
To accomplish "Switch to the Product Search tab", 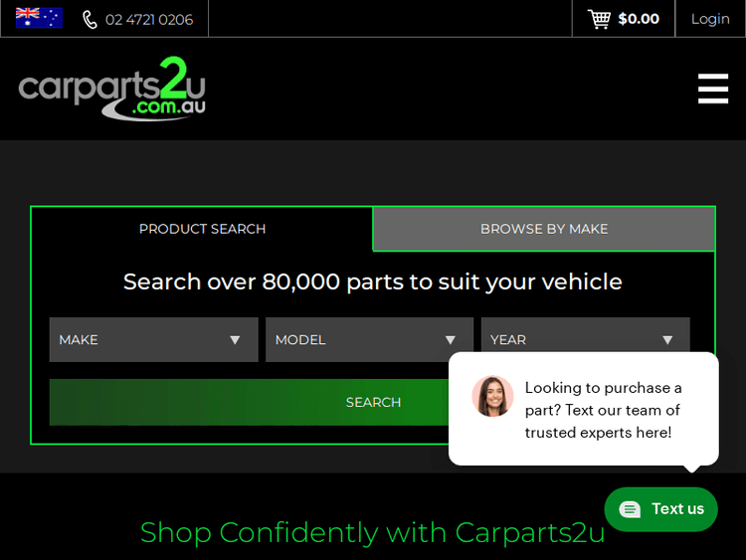I will [202, 229].
